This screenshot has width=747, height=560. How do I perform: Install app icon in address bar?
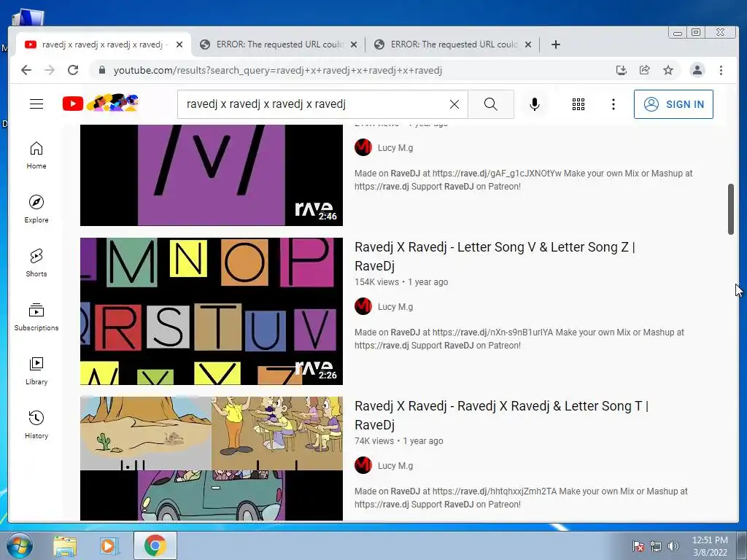pyautogui.click(x=621, y=71)
